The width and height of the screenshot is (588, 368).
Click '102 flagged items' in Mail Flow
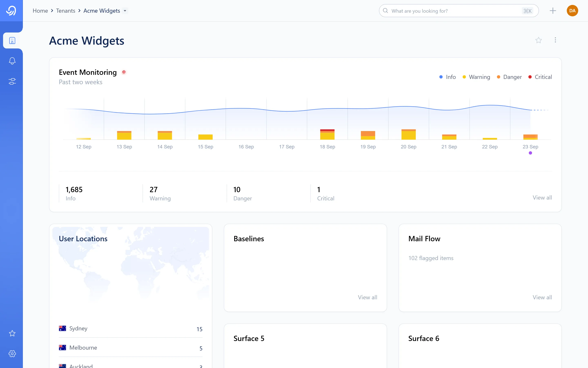(431, 258)
